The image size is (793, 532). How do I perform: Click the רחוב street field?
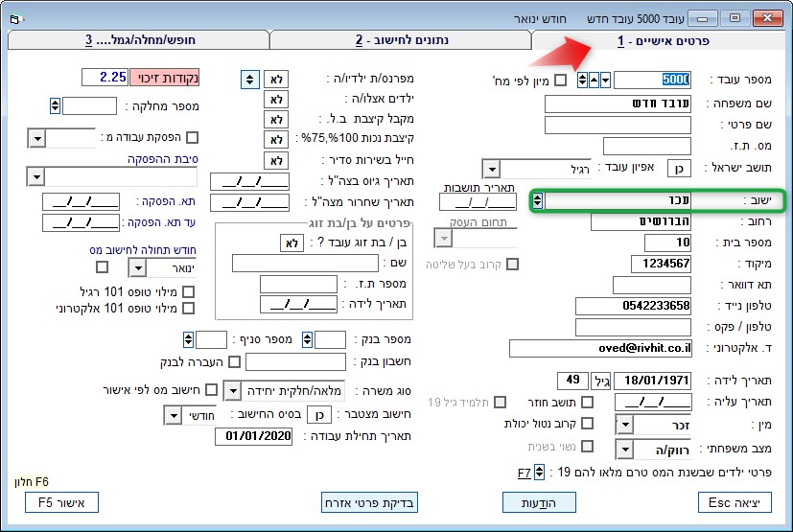(x=641, y=222)
